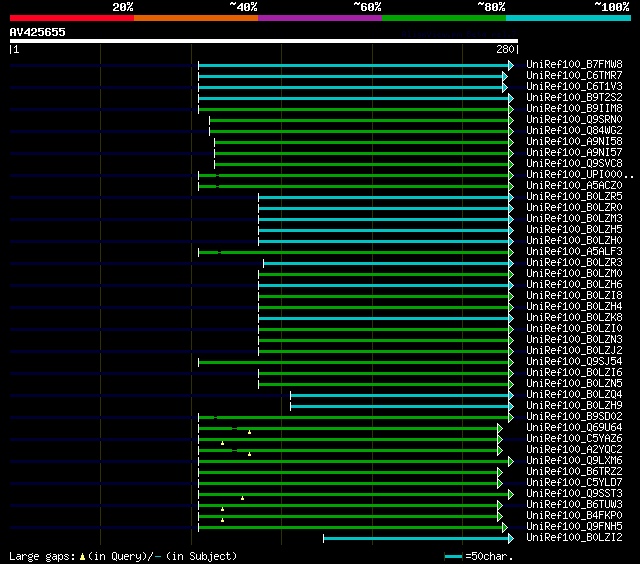Click the UniRef100_B0LZH6 label
The height and width of the screenshot is (564, 640).
574,285
